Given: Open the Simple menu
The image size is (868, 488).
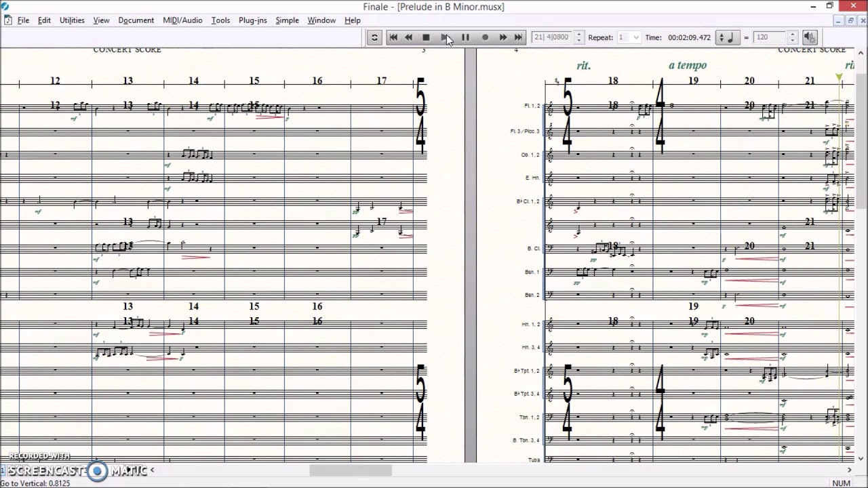Looking at the screenshot, I should [x=287, y=20].
